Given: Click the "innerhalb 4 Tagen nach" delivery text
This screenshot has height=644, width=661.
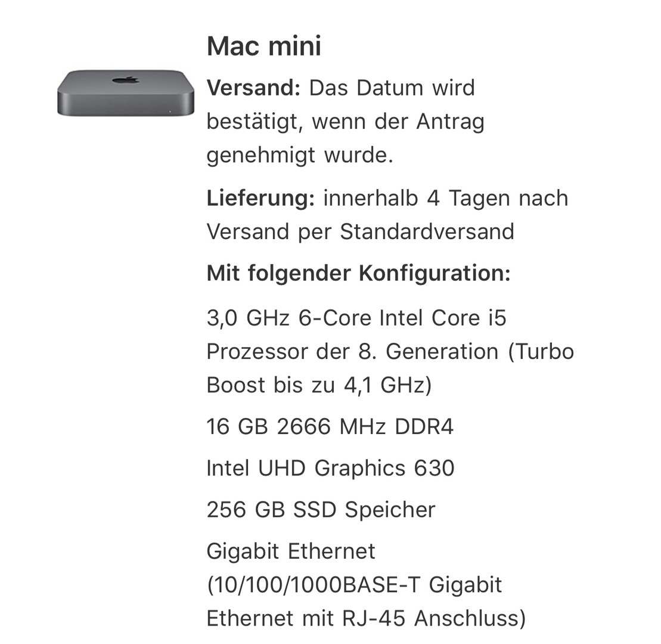Looking at the screenshot, I should tap(446, 198).
